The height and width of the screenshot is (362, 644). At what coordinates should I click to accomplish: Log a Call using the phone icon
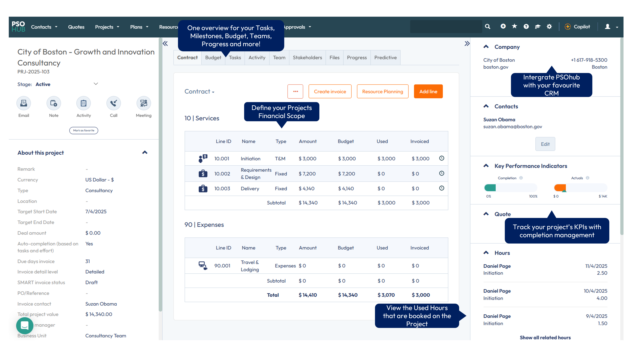[113, 103]
